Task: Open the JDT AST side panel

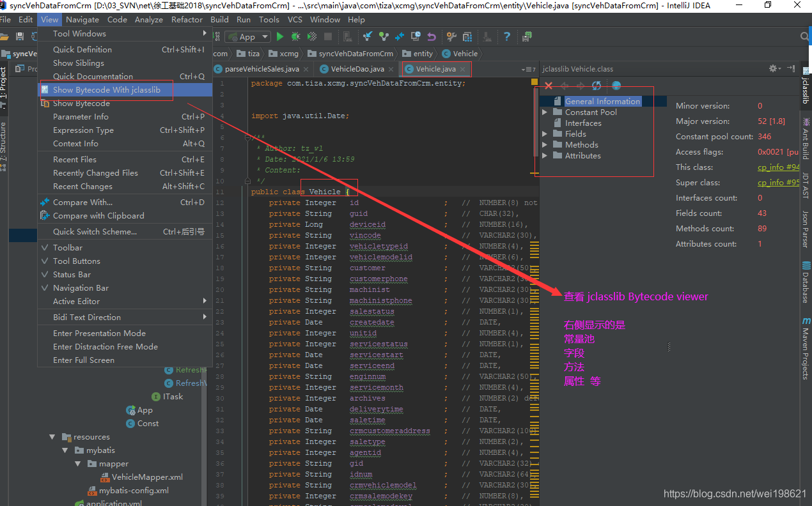Action: pyautogui.click(x=806, y=185)
